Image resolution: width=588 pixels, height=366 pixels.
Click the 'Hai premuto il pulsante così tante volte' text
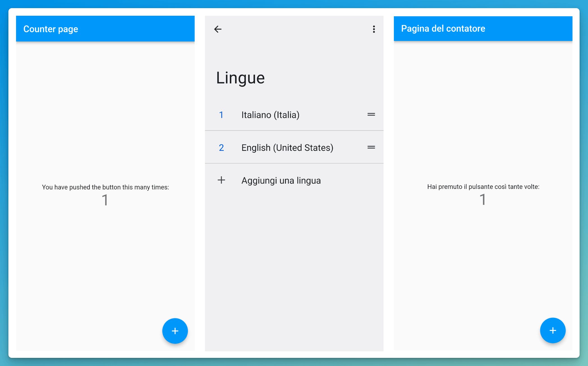[x=483, y=187]
